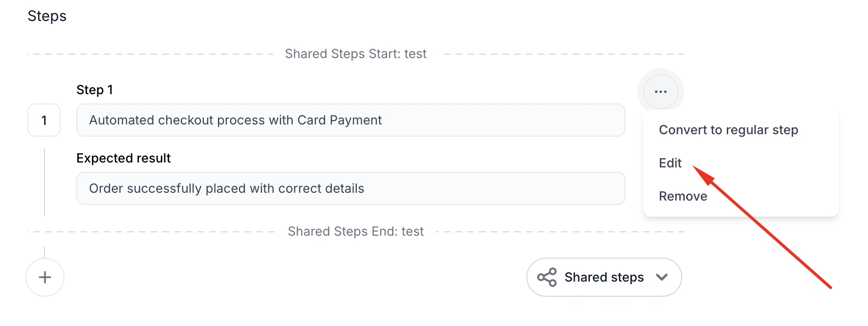Open the Shared steps dropdown menu

tap(604, 277)
